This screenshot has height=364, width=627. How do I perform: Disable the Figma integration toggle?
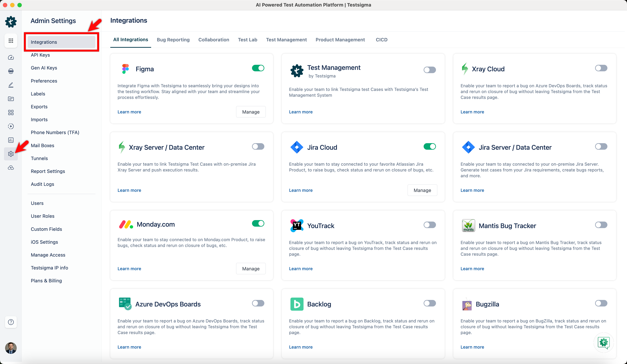pyautogui.click(x=258, y=68)
